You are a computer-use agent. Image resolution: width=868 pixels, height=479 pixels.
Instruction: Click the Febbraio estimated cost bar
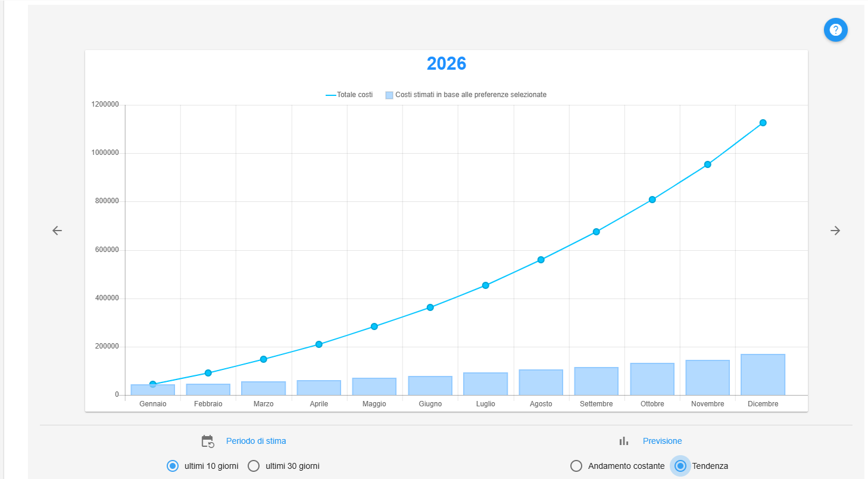click(208, 390)
